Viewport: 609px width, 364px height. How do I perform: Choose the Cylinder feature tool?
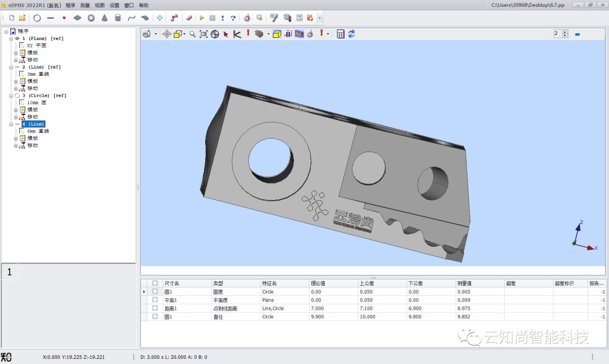pos(118,18)
